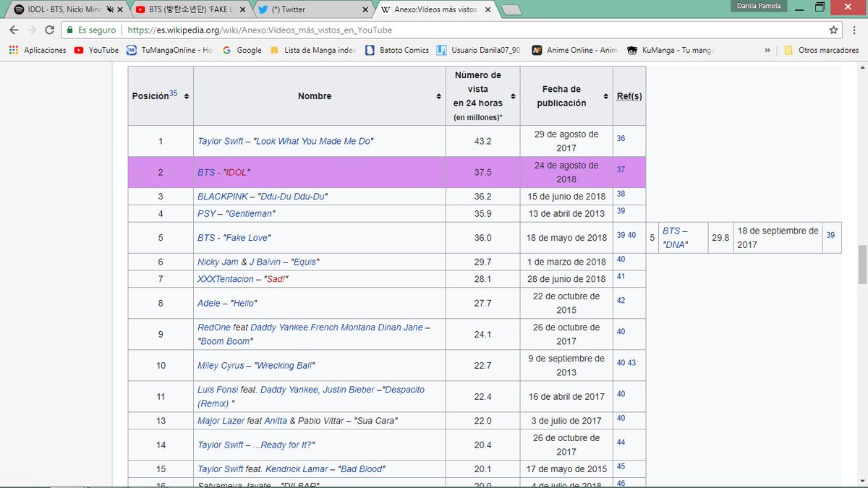Sort by Fecha de publicación column arrows

[606, 96]
